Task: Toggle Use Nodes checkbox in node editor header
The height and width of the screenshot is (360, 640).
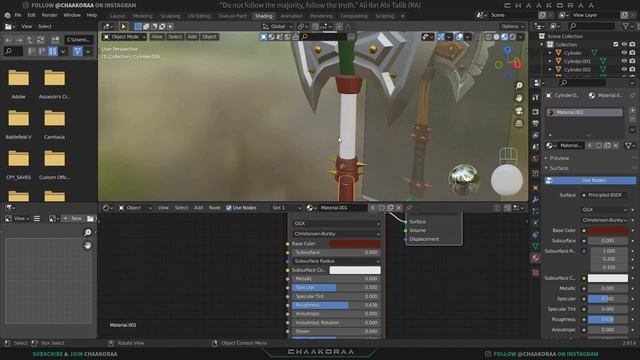Action: coord(229,208)
